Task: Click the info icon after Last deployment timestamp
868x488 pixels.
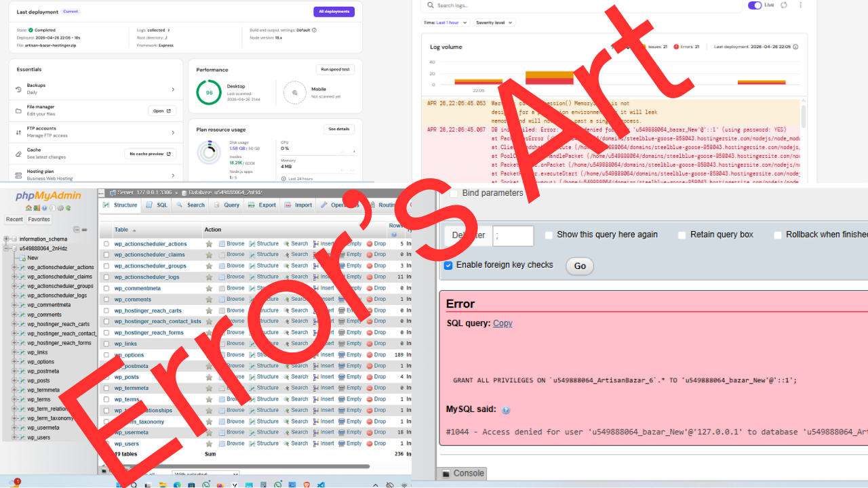Action: click(x=795, y=47)
